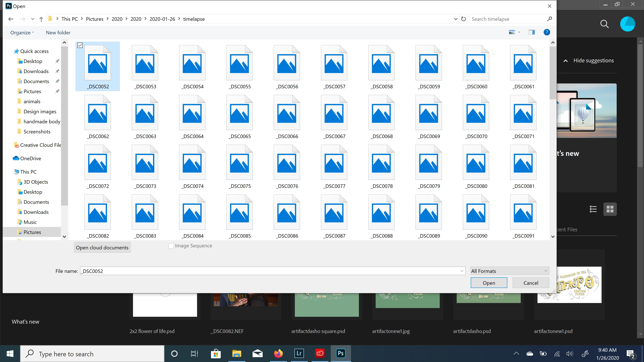
Task: Toggle the preview pane icon
Action: [531, 32]
